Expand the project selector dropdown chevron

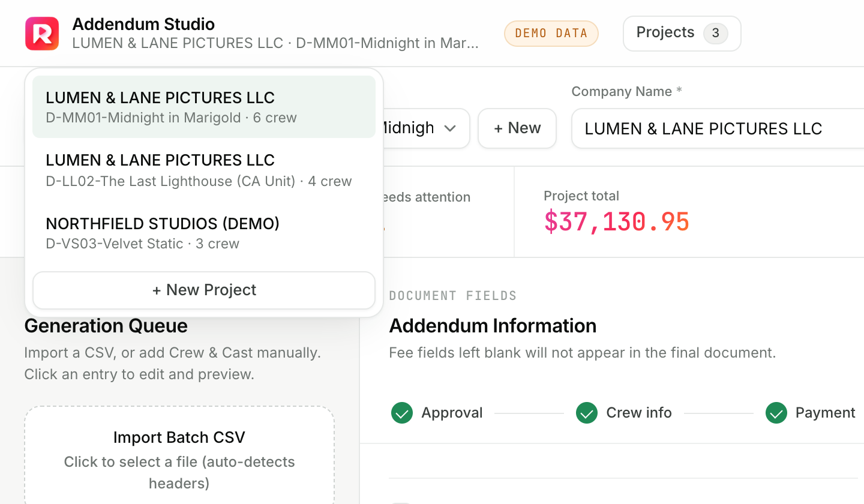pyautogui.click(x=450, y=128)
